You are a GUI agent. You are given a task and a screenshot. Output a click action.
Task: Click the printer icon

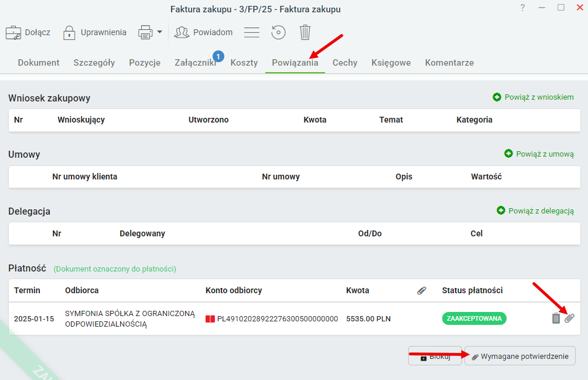coord(145,32)
